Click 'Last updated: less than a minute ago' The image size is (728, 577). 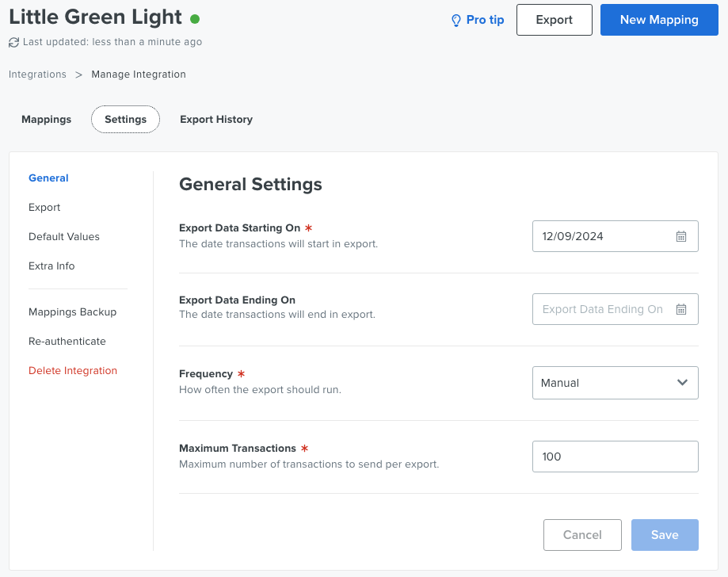pyautogui.click(x=112, y=42)
